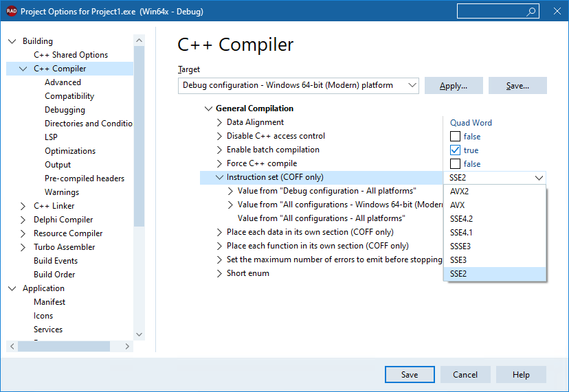The width and height of the screenshot is (569, 392).
Task: Uncheck Enable batch compilation checkbox
Action: [x=455, y=150]
